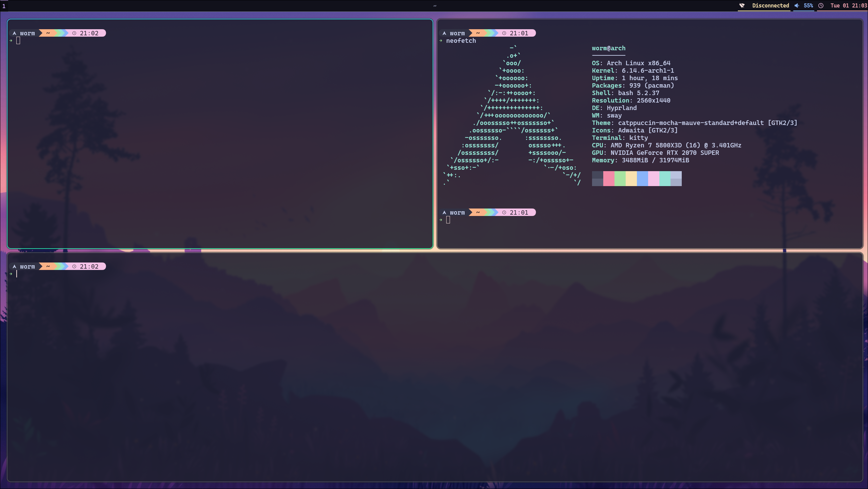
Task: Click the Arch logo in neofetch command prompt
Action: (444, 33)
